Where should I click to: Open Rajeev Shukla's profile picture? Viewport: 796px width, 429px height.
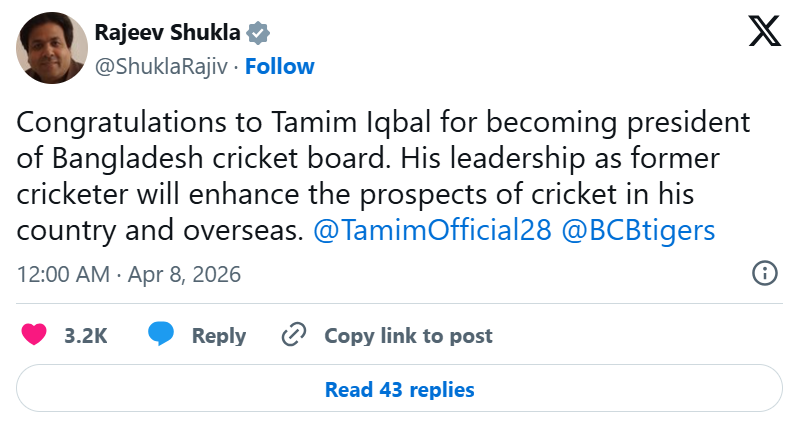click(x=51, y=49)
